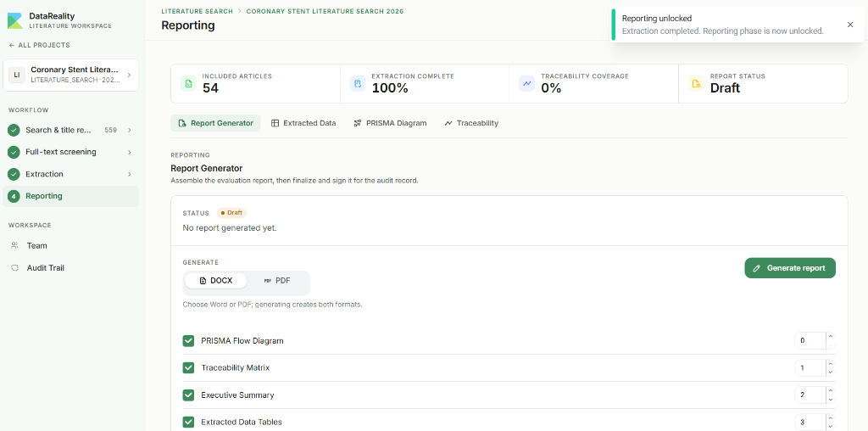Click the Report Status file icon
The width and height of the screenshot is (868, 431).
(697, 84)
